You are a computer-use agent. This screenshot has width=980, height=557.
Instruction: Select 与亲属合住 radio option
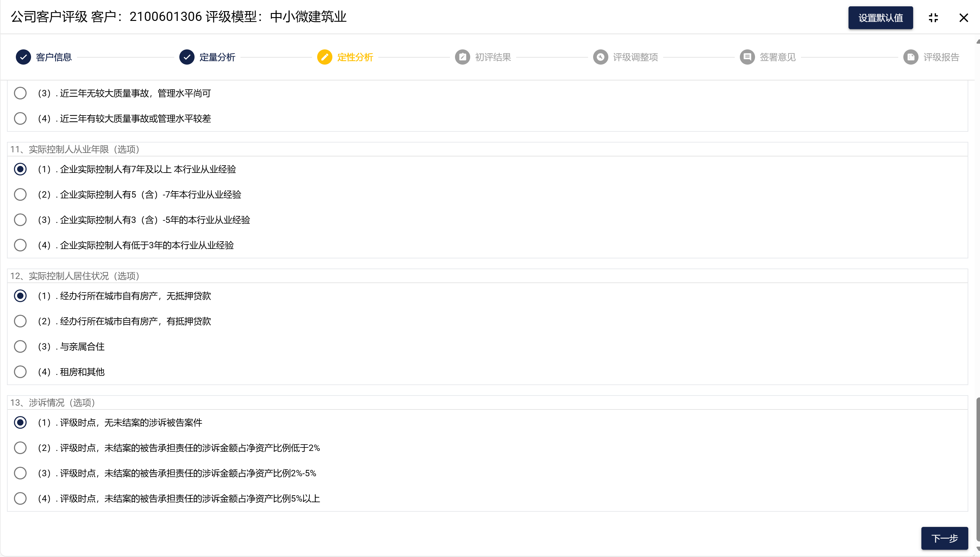point(20,347)
